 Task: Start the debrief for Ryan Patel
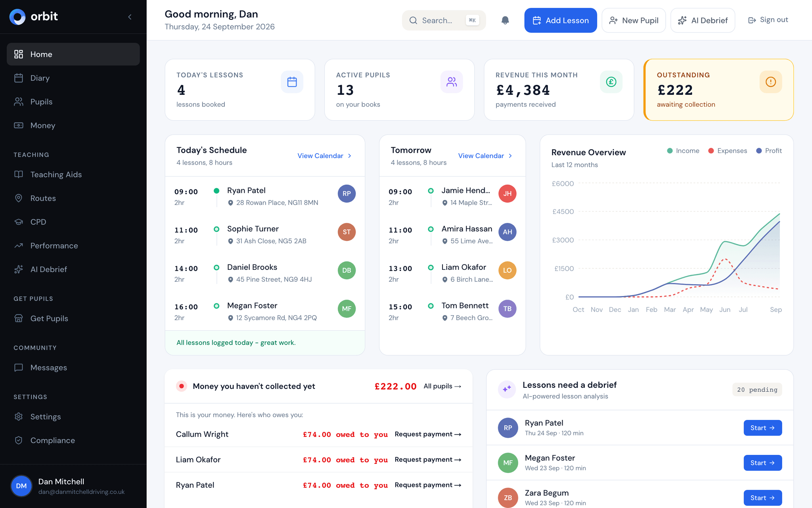(762, 428)
